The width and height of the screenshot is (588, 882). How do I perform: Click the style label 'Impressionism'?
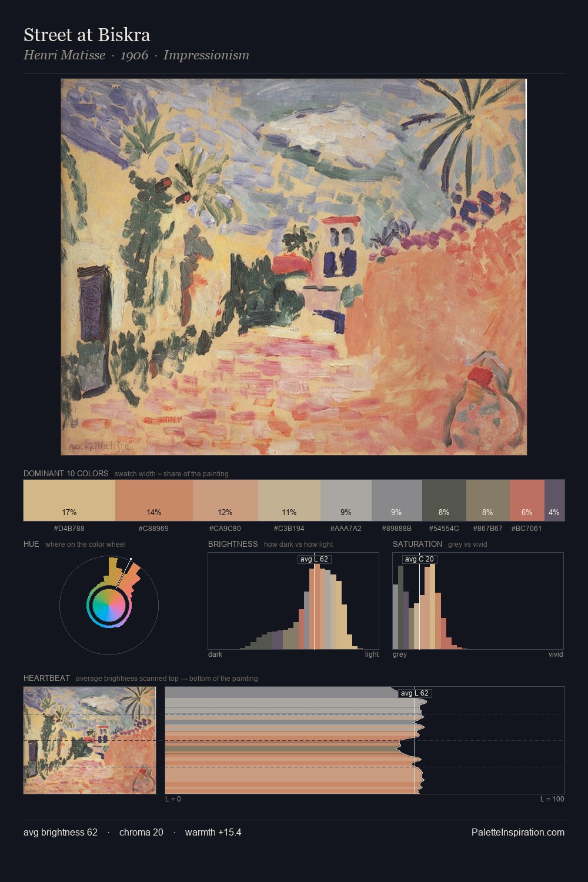206,55
